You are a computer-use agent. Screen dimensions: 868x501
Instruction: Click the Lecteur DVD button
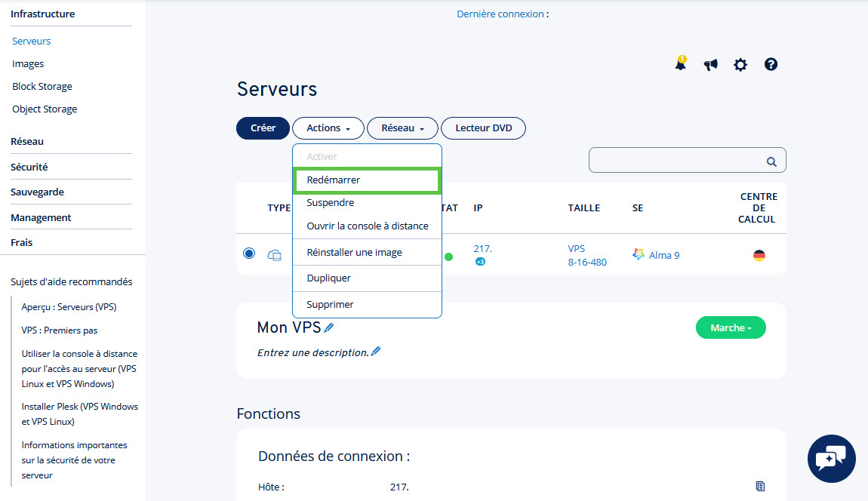(483, 128)
